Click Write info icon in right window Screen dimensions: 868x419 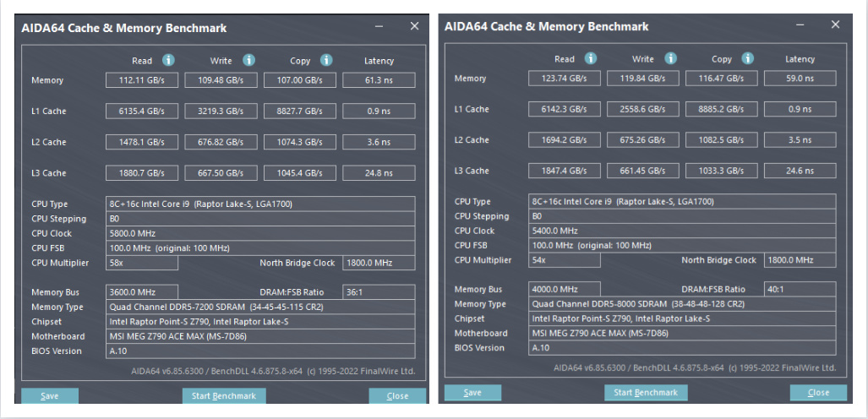point(671,58)
